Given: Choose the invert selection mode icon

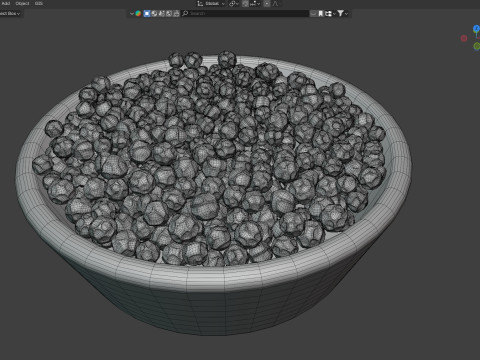Looking at the screenshot, I should point(169,14).
